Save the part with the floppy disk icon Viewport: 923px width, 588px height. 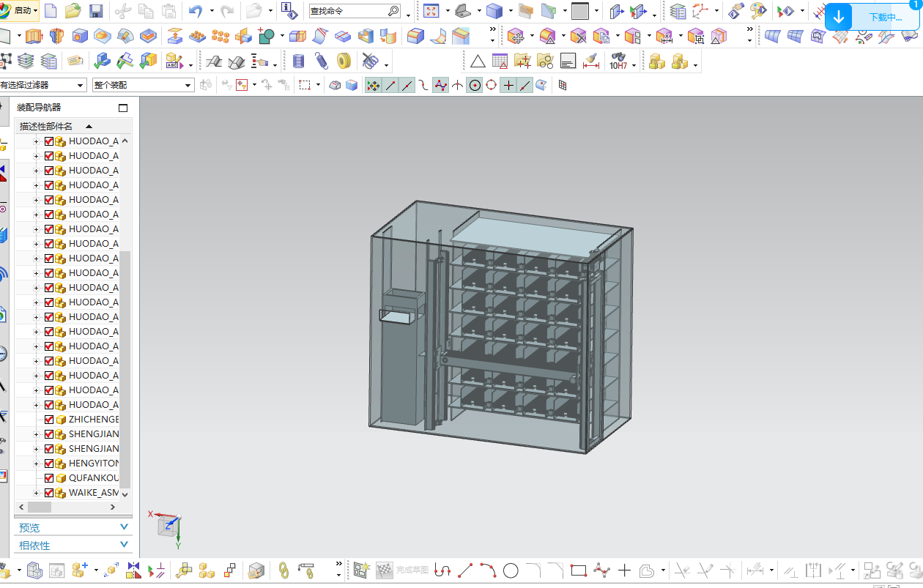pyautogui.click(x=96, y=11)
